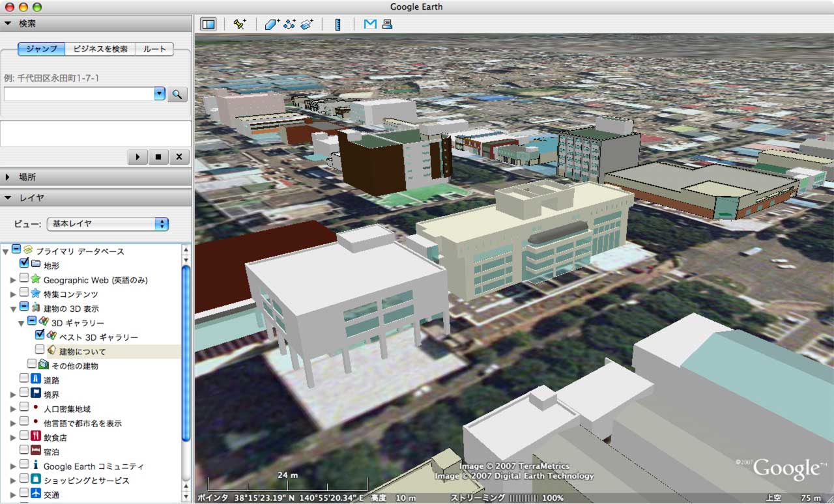Screen dimensions: 834x504
Task: Collapse the プライマリ データベース tree node
Action: 5,251
